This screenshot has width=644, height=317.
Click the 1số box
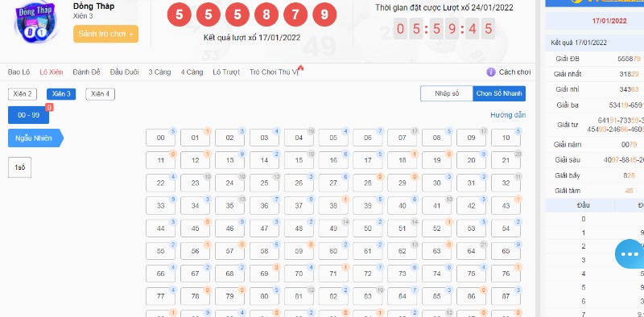tap(19, 167)
